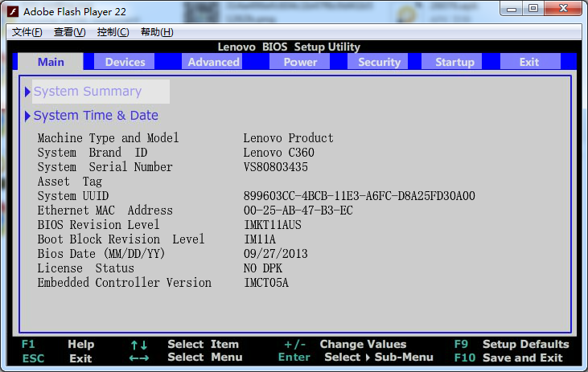The width and height of the screenshot is (588, 372).
Task: Click the left/right arrows key hint
Action: tap(138, 358)
